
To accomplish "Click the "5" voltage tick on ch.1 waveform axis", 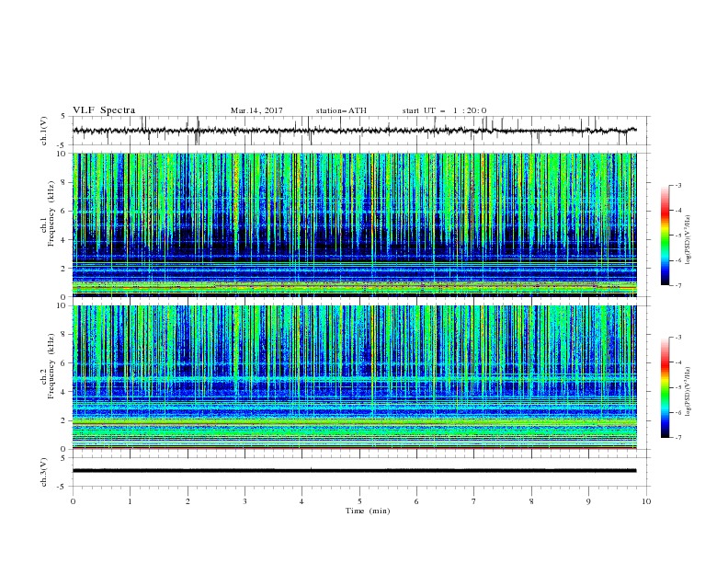I will coord(64,116).
